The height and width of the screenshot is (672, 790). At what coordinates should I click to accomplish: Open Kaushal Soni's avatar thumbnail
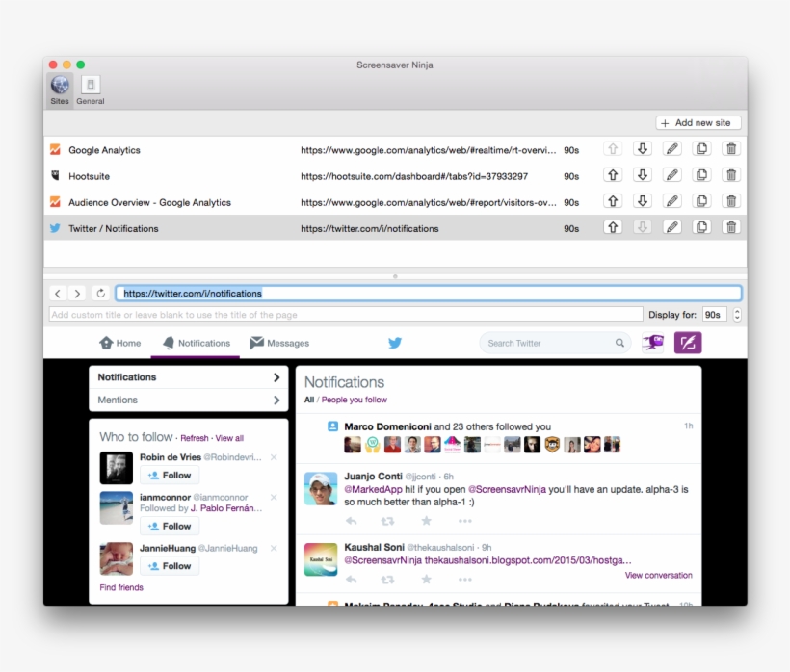click(x=321, y=559)
